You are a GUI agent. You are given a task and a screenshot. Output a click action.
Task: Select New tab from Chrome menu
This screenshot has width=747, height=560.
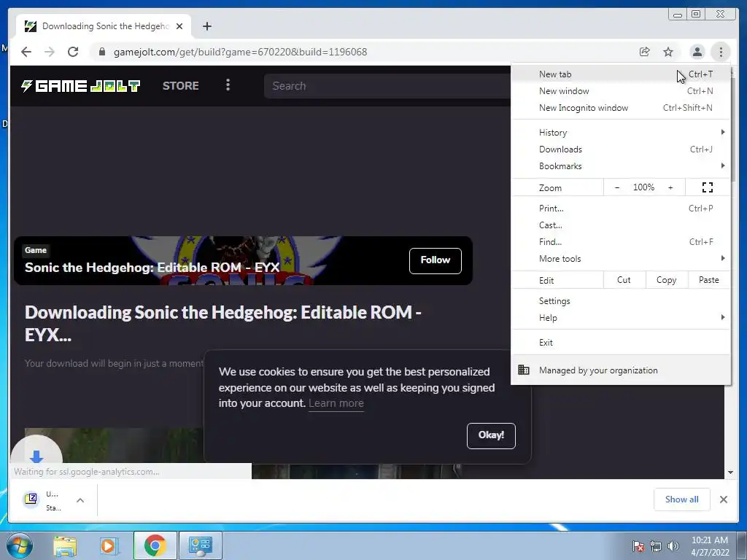(x=621, y=74)
